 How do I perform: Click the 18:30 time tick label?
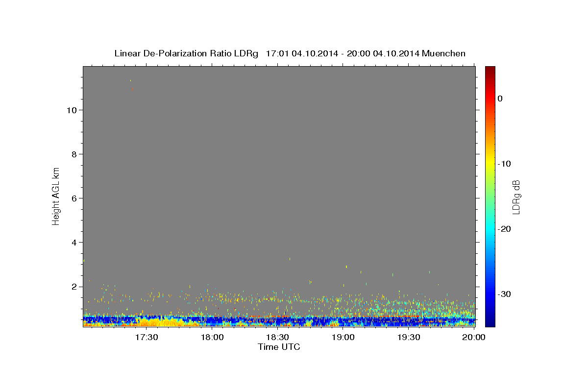[277, 337]
